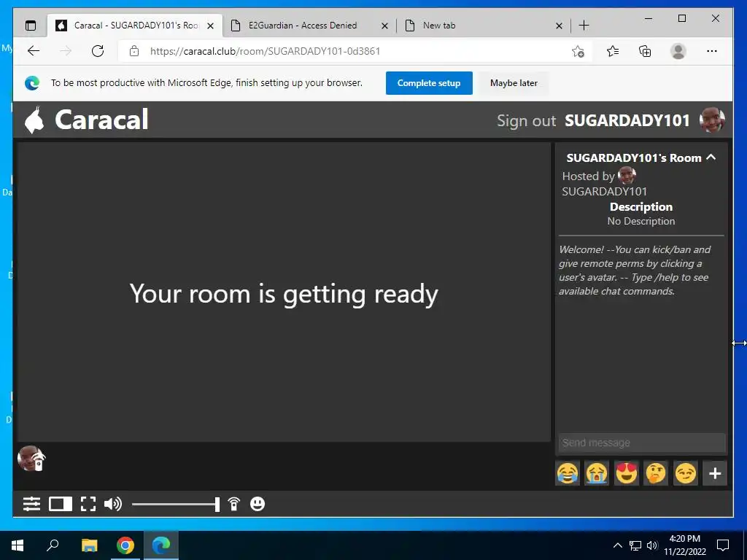Screen dimensions: 747x560
Task: Send the heart eyes emoji
Action: 627,473
